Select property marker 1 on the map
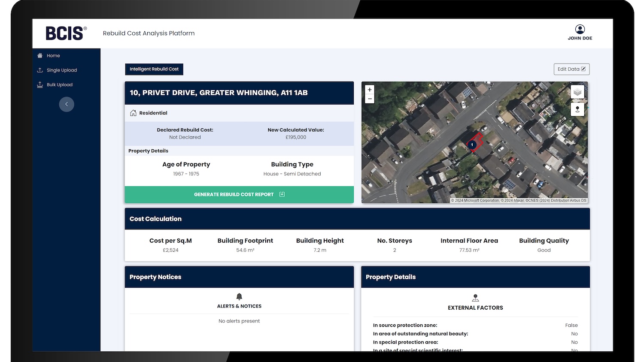This screenshot has height=362, width=644. point(472,145)
